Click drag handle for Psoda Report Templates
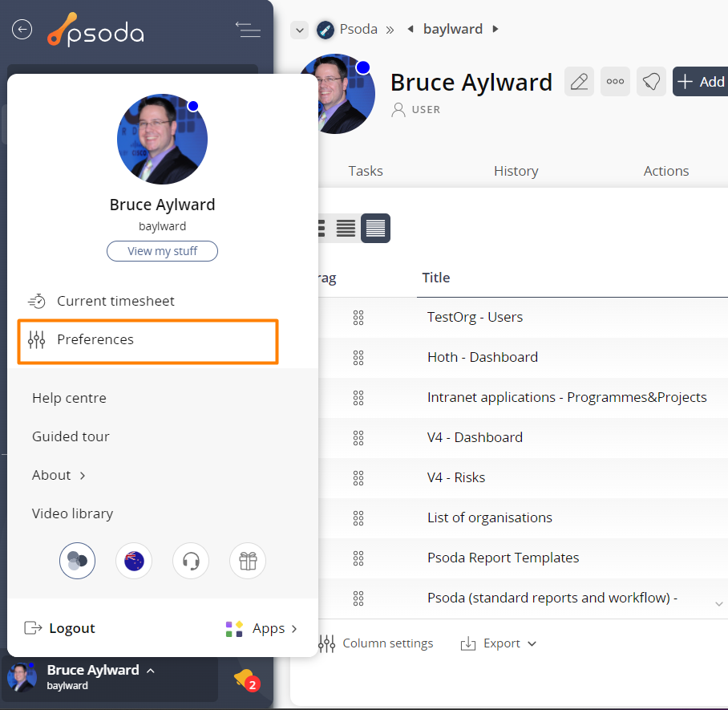Image resolution: width=728 pixels, height=710 pixels. pos(358,558)
